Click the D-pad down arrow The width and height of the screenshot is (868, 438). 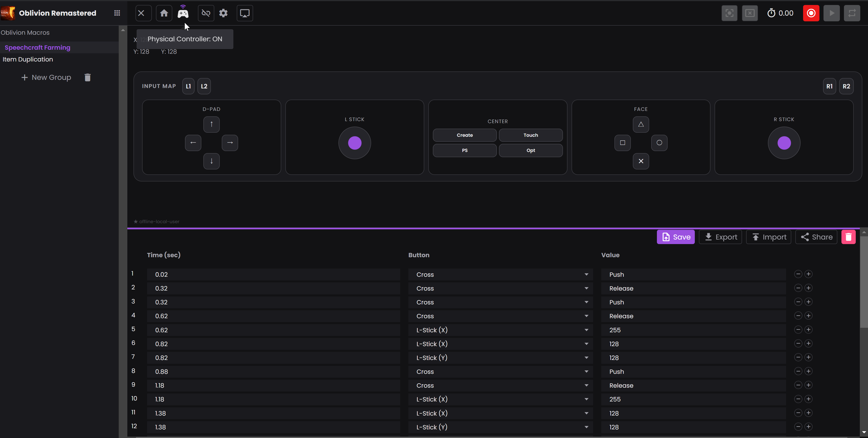pos(212,161)
